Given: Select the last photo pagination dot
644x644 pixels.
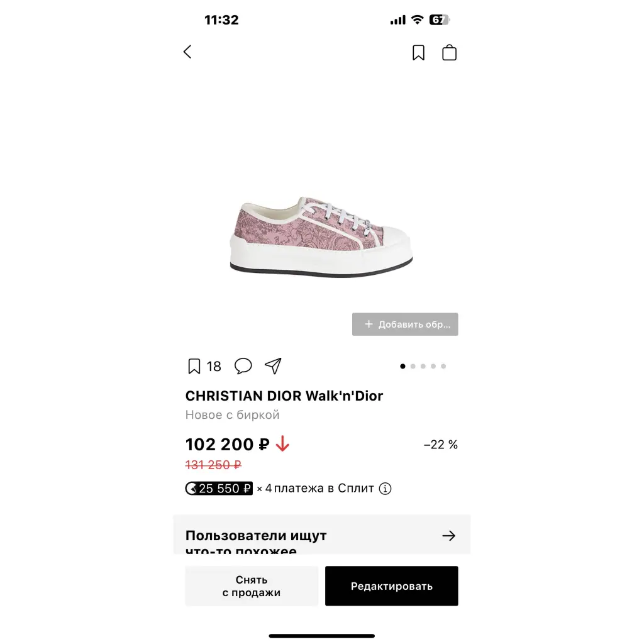Looking at the screenshot, I should [443, 367].
